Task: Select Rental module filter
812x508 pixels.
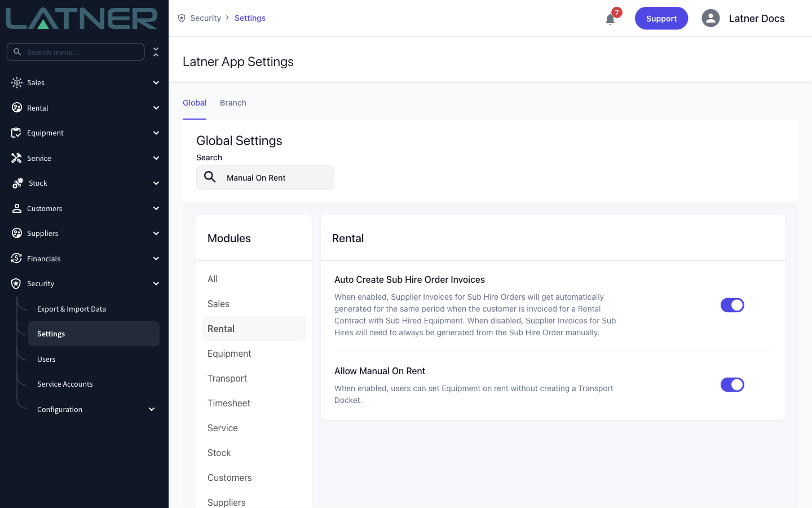Action: pyautogui.click(x=254, y=329)
